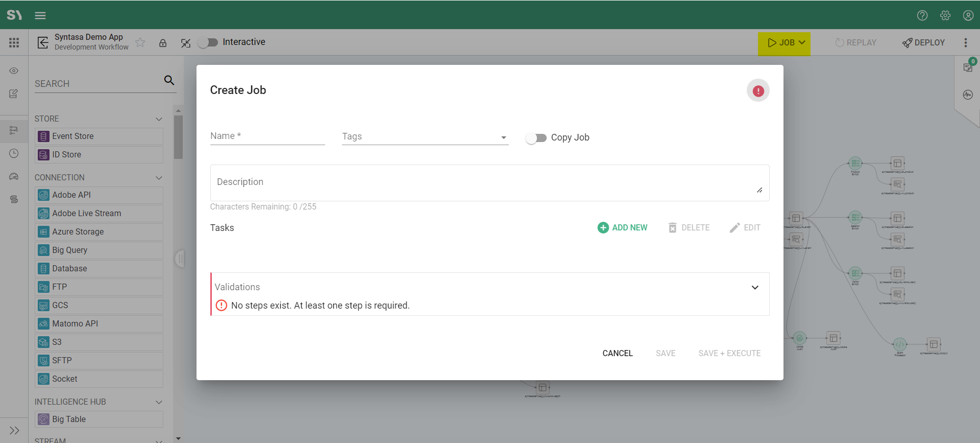This screenshot has width=980, height=443.
Task: Toggle the Interactive mode switch
Action: [x=208, y=42]
